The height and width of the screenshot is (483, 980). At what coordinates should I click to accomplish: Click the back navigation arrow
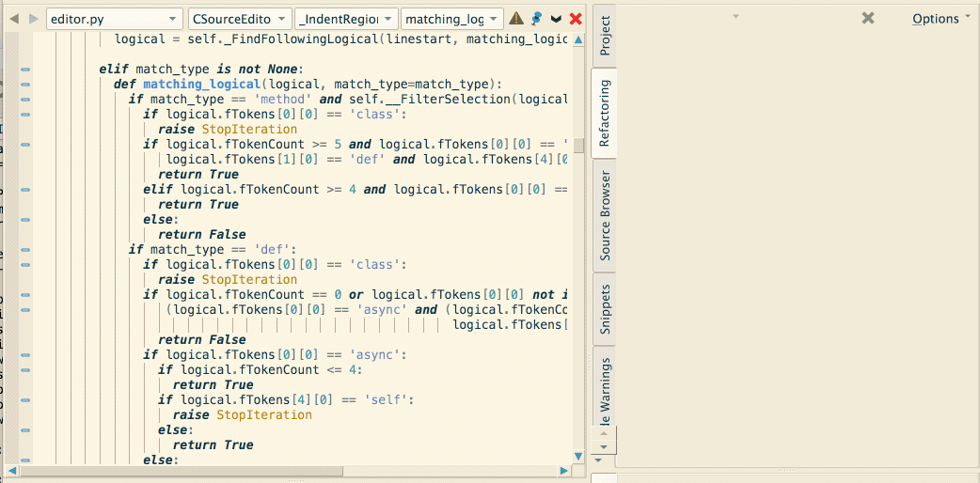pyautogui.click(x=14, y=19)
